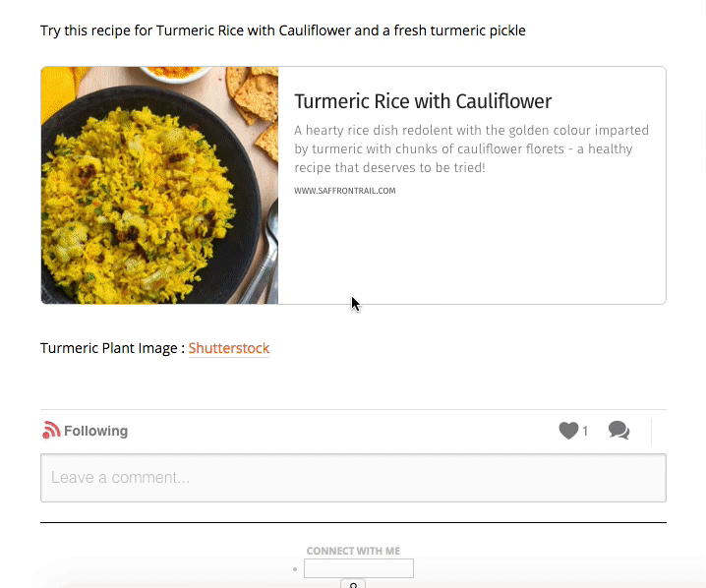Click the red RSS feed icon
Viewport: 706px width, 588px height.
pos(51,431)
